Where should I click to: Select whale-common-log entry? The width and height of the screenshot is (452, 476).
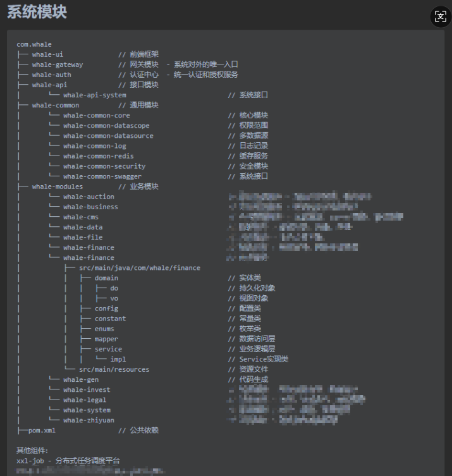coord(95,146)
